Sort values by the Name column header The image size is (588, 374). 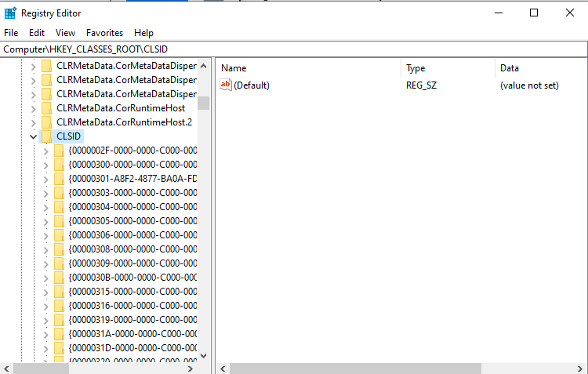pos(309,68)
